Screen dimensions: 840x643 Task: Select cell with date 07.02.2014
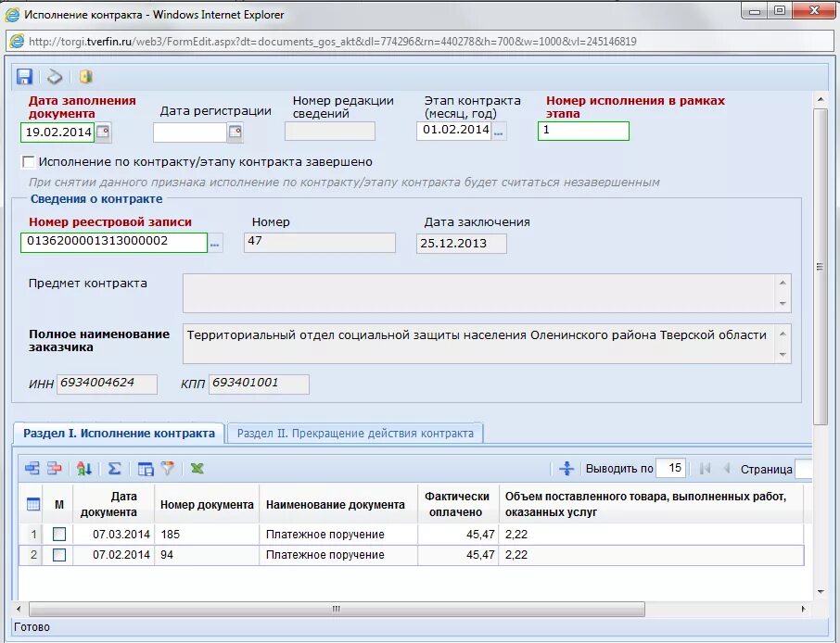point(113,555)
